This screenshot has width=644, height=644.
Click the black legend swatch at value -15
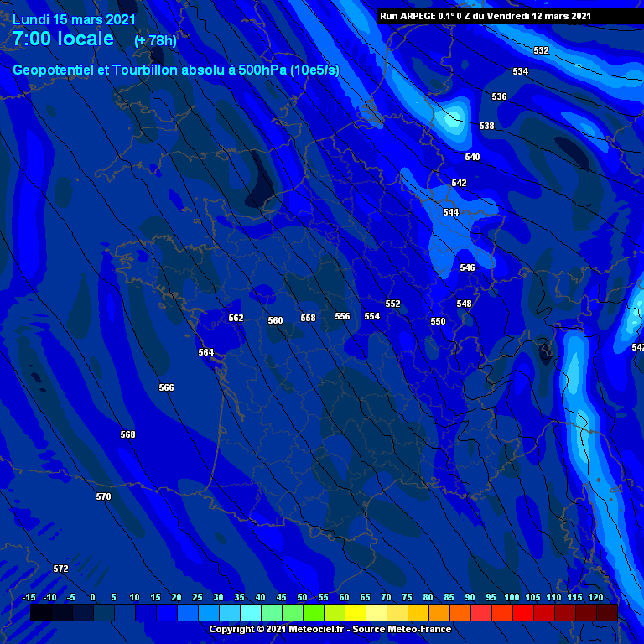tap(40, 613)
